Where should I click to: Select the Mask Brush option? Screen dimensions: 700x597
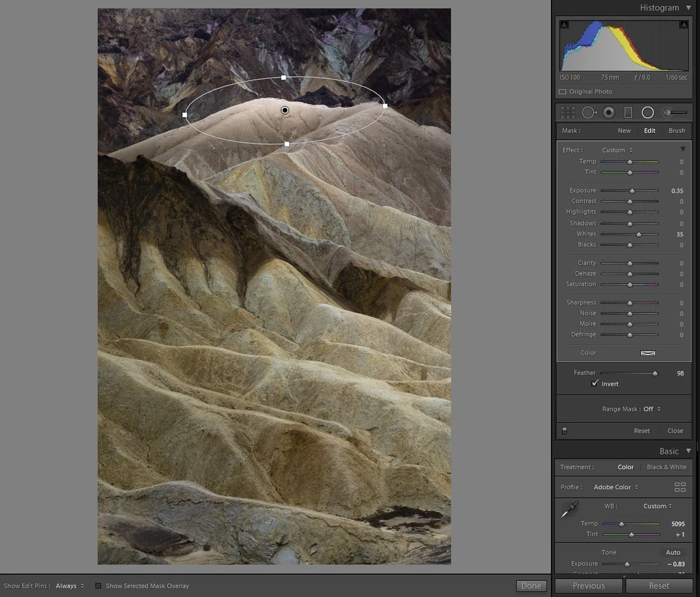tap(677, 131)
